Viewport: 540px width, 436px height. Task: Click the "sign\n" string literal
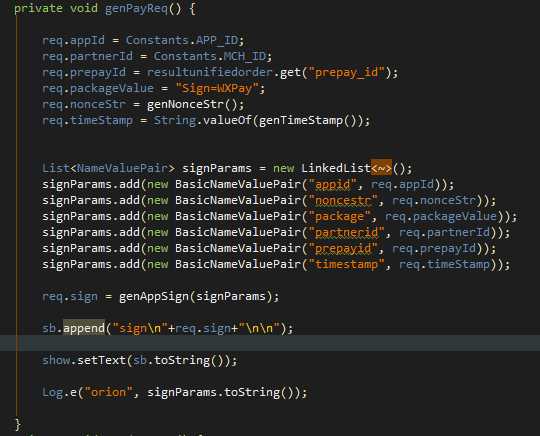coord(140,328)
